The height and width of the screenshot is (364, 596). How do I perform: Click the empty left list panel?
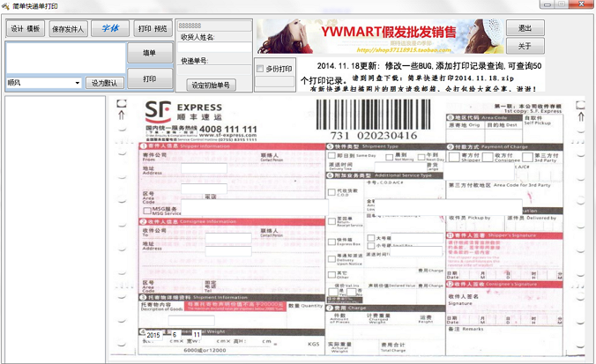coord(56,229)
